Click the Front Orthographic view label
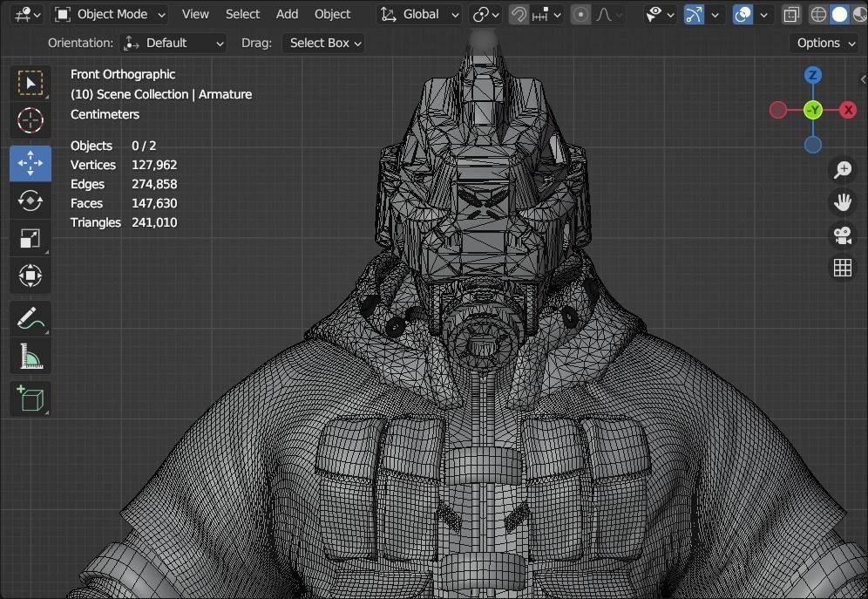Image resolution: width=868 pixels, height=599 pixels. click(123, 74)
